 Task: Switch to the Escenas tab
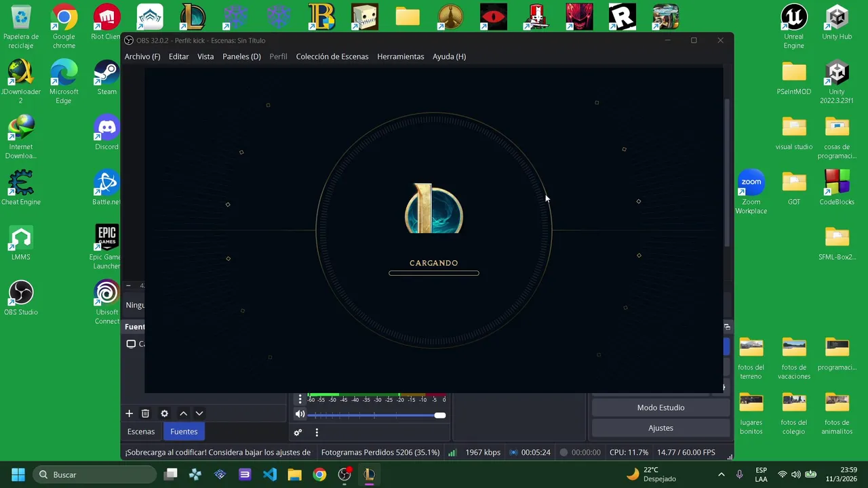pyautogui.click(x=141, y=432)
